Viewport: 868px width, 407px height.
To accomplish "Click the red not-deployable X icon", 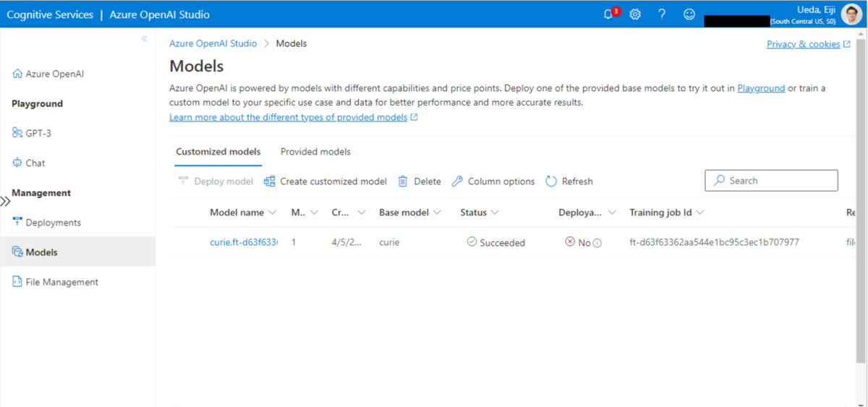I will (570, 242).
